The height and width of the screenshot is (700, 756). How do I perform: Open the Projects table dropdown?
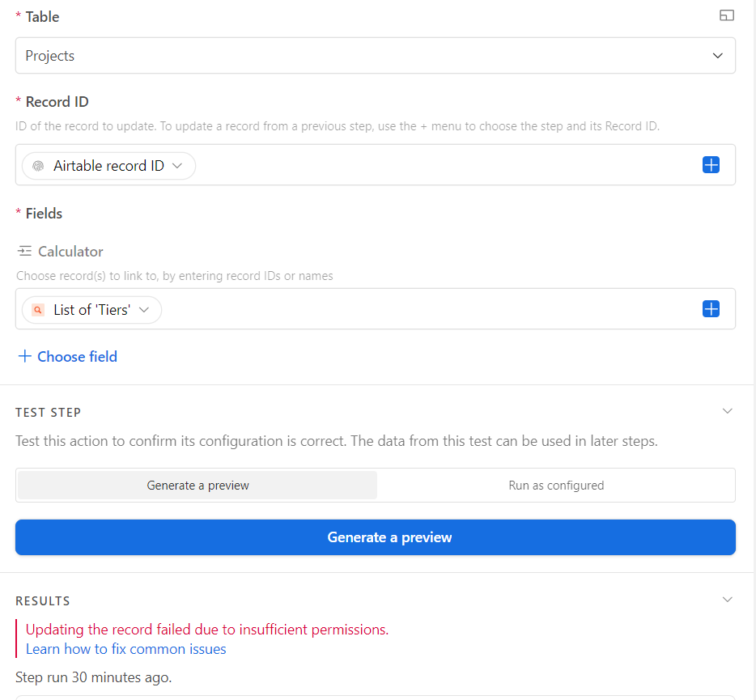pyautogui.click(x=375, y=56)
